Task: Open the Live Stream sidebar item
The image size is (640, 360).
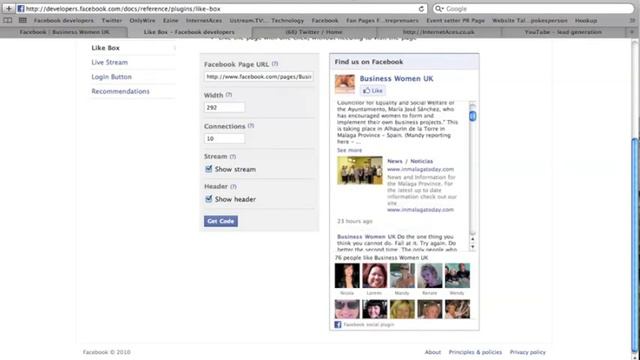Action: [x=109, y=62]
